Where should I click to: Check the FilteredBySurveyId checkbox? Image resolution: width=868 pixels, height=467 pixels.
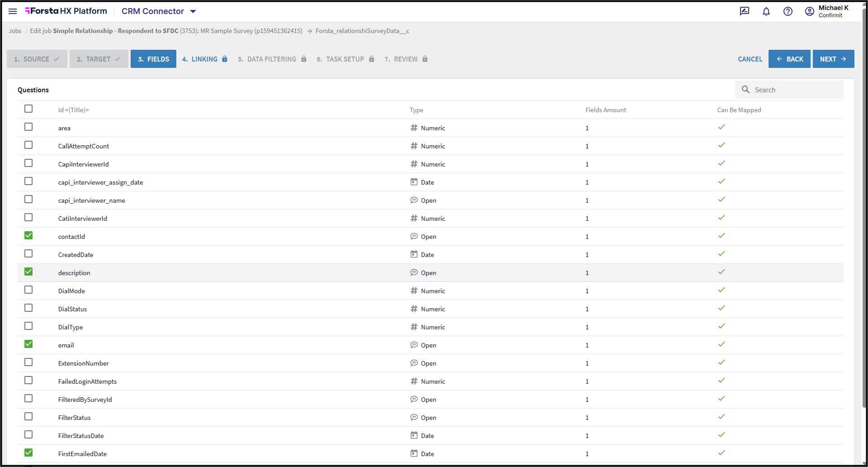pyautogui.click(x=28, y=398)
